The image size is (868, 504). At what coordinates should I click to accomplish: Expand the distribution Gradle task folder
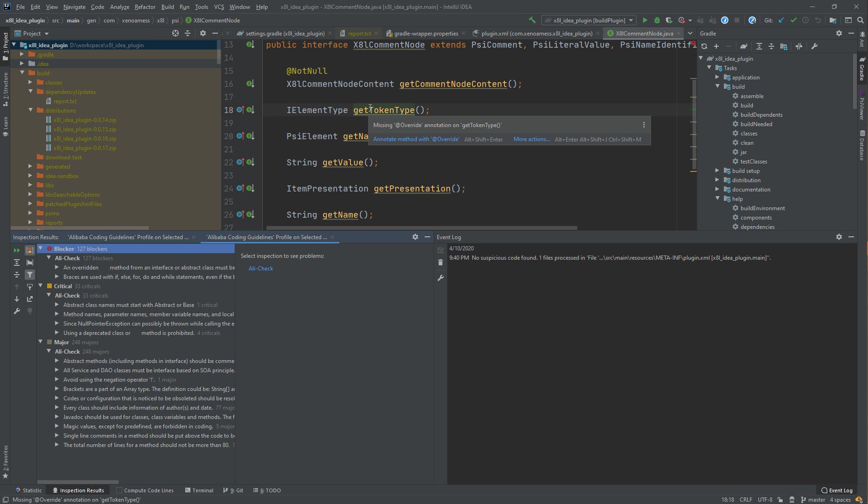pyautogui.click(x=717, y=180)
